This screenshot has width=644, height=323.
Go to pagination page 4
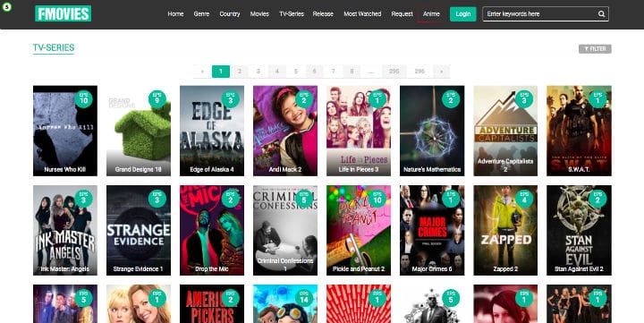276,72
